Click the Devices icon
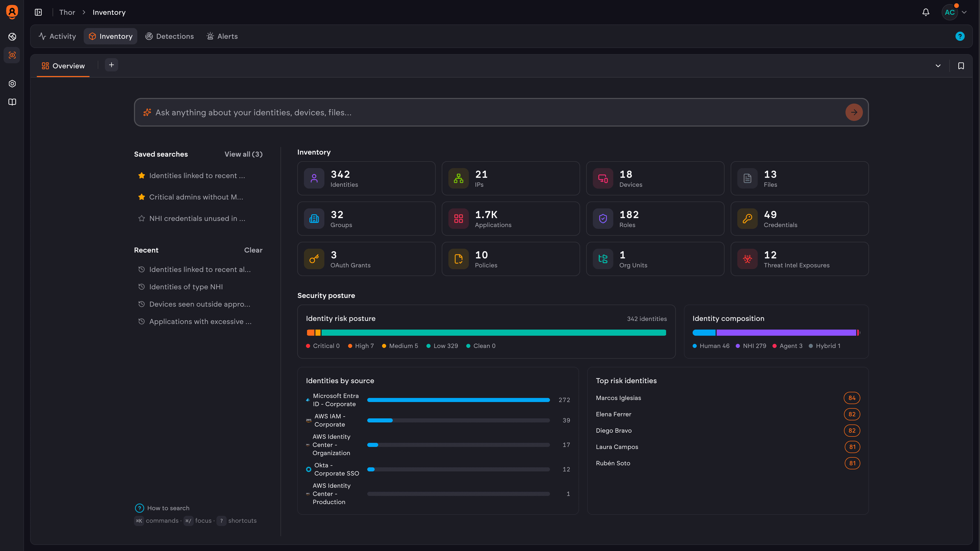980x551 pixels. pos(603,178)
